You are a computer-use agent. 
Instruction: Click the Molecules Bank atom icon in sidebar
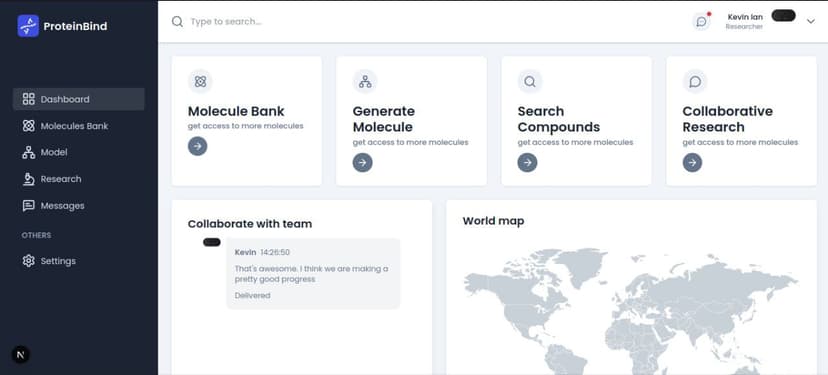[29, 126]
